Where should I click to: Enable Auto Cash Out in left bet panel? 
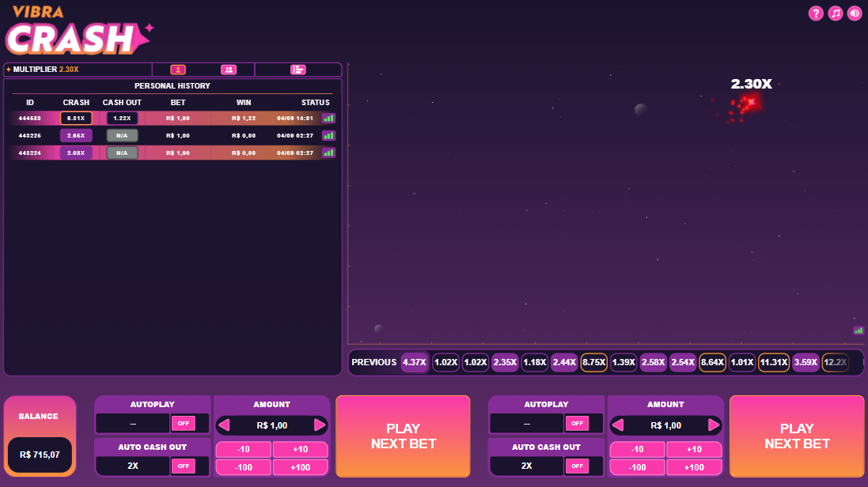click(183, 466)
